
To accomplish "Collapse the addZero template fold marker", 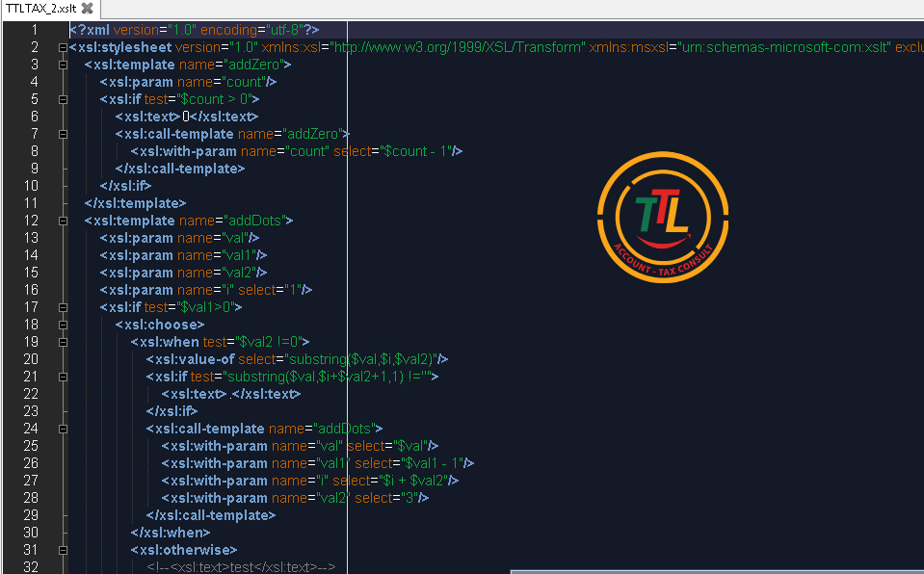I will [63, 65].
